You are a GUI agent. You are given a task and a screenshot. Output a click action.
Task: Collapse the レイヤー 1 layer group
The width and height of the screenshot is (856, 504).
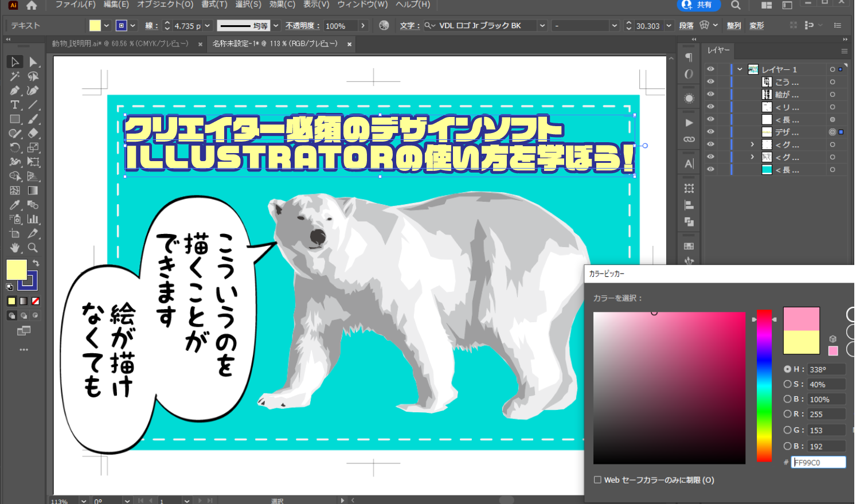pyautogui.click(x=740, y=69)
